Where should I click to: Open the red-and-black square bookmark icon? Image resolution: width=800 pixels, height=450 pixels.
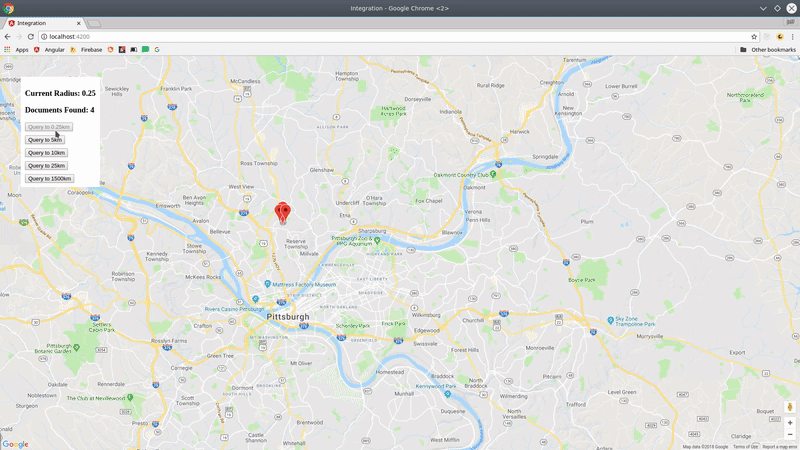pos(122,49)
